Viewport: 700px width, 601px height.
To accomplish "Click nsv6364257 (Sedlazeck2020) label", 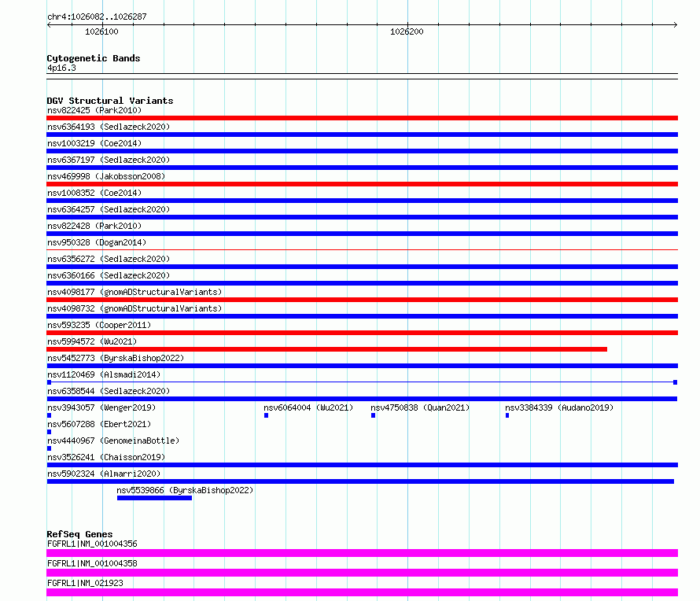I will [x=109, y=209].
